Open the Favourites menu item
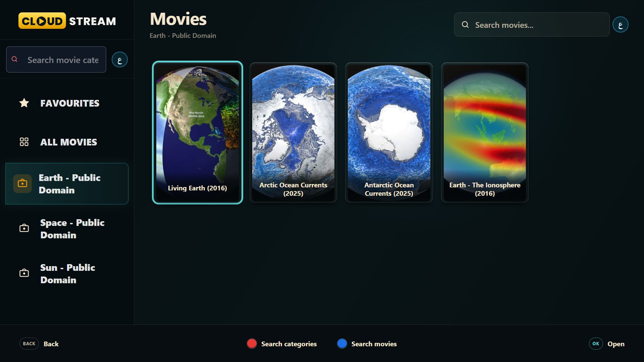The width and height of the screenshot is (644, 362). [67, 103]
